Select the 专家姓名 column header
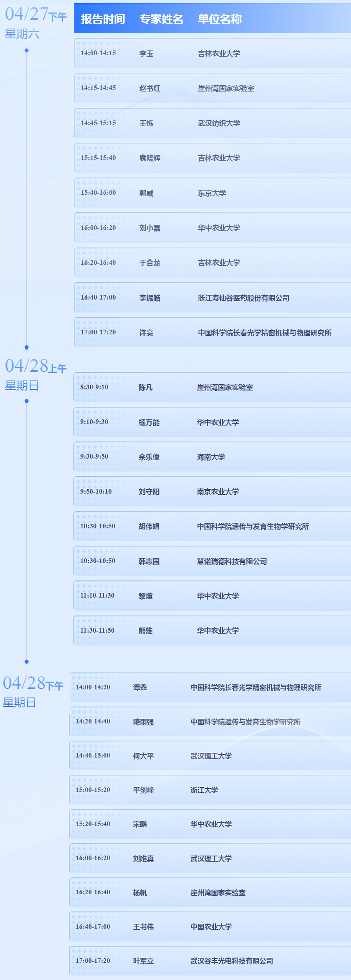The height and width of the screenshot is (980, 351). pos(161,19)
